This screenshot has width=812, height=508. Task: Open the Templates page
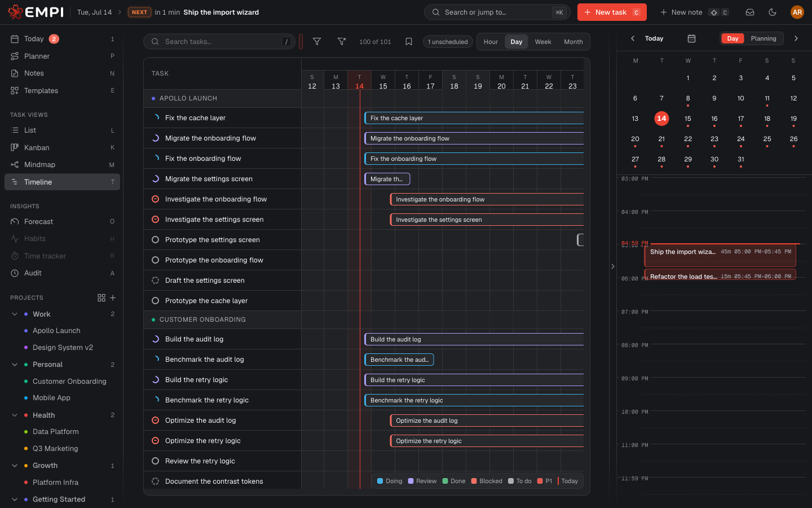[x=62, y=90]
